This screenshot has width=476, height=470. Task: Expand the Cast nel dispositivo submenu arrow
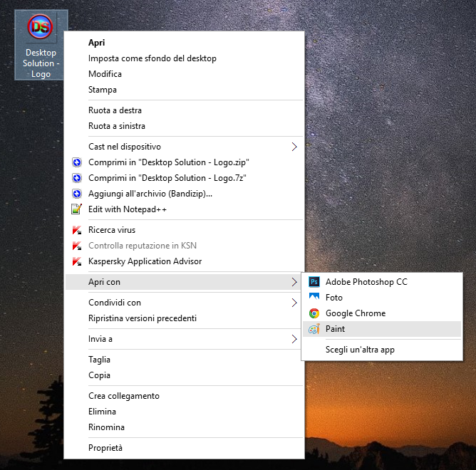(294, 147)
